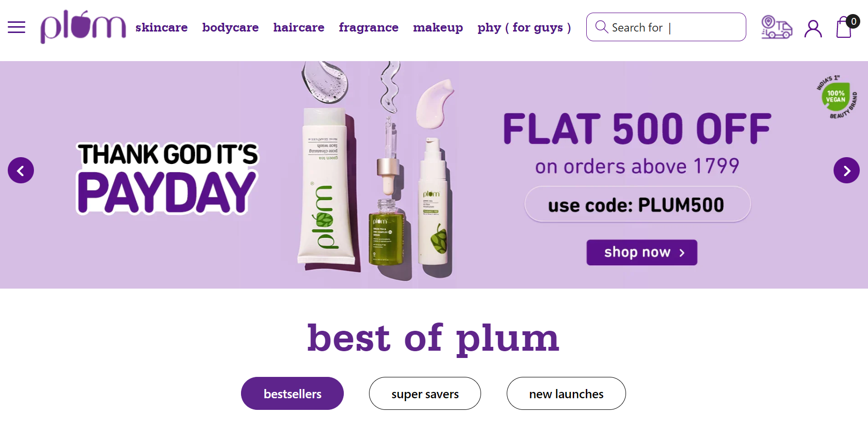868x422 pixels.
Task: Click the shop now button
Action: [642, 252]
